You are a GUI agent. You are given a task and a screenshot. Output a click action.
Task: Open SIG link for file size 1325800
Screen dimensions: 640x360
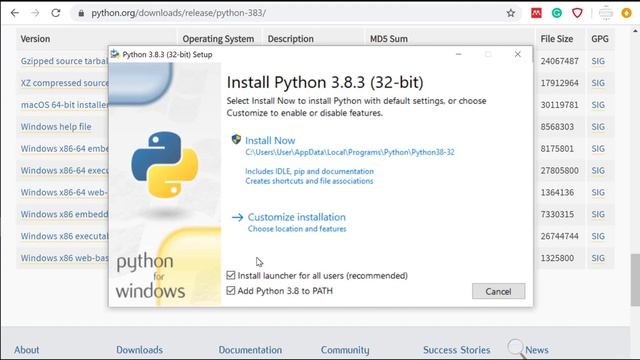598,258
